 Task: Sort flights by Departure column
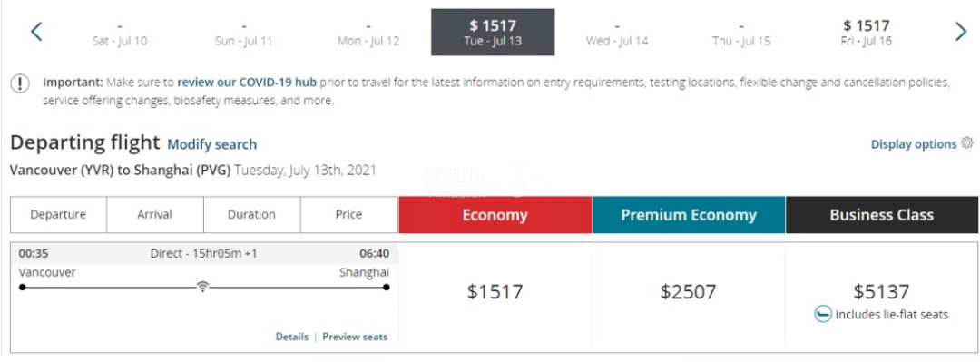pos(58,215)
